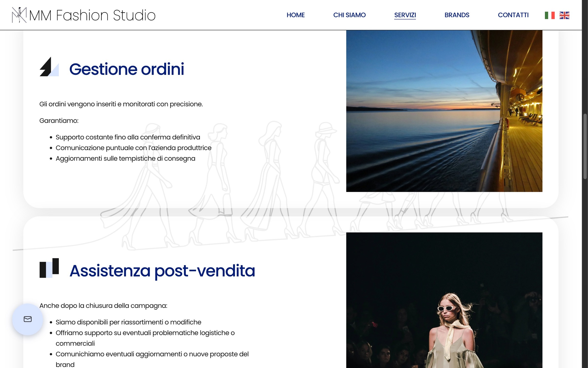
Task: Click 'Comunicazione puntuale con l'azienda produttrice'
Action: 133,148
